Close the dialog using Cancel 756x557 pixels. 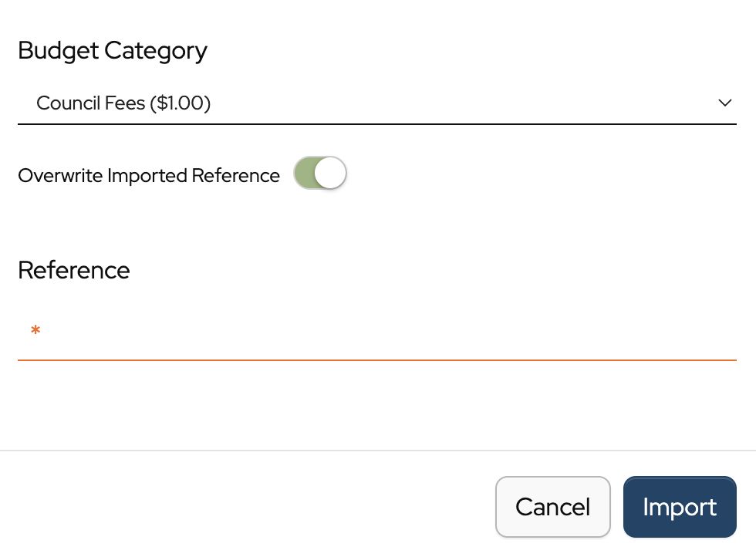552,507
